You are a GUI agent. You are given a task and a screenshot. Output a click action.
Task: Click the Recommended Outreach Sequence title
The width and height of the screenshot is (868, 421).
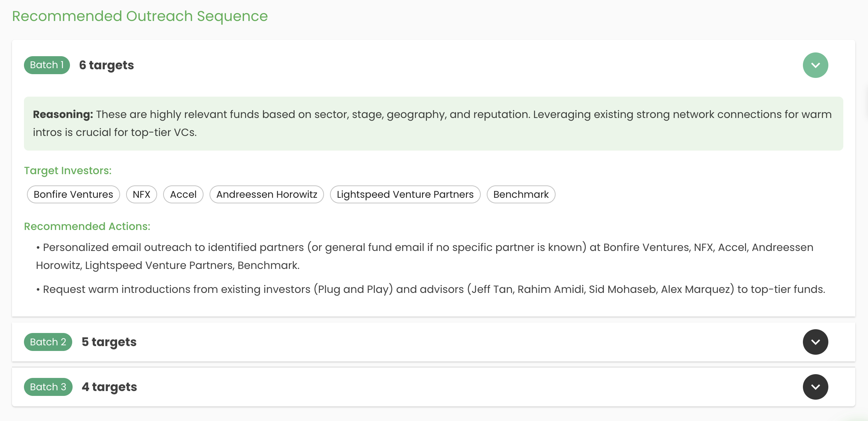[x=140, y=16]
